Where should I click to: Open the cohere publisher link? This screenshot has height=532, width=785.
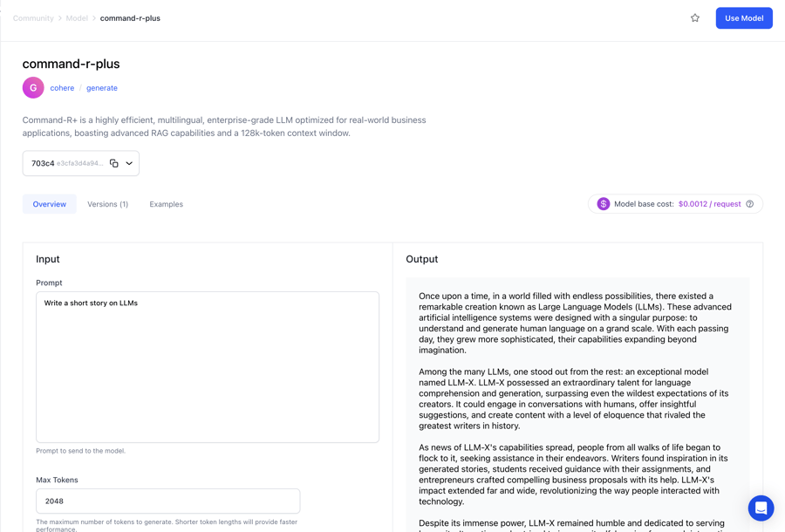62,88
